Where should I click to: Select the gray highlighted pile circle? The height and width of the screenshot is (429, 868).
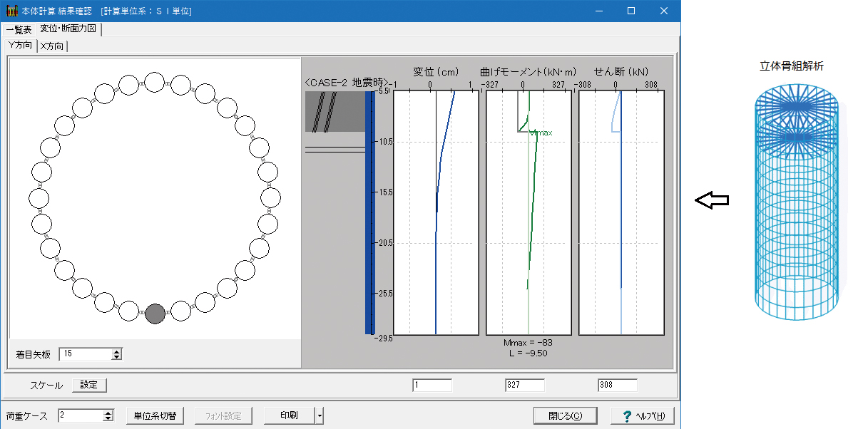click(x=155, y=314)
